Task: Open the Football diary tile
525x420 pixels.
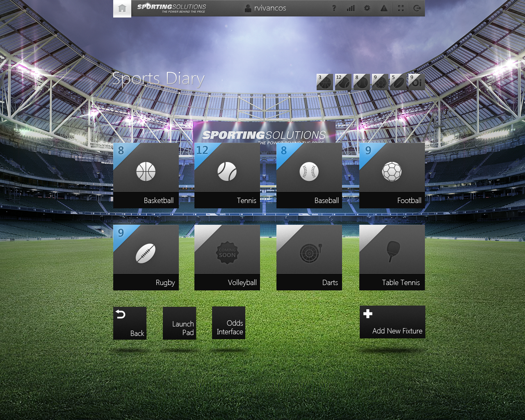Action: click(x=392, y=176)
